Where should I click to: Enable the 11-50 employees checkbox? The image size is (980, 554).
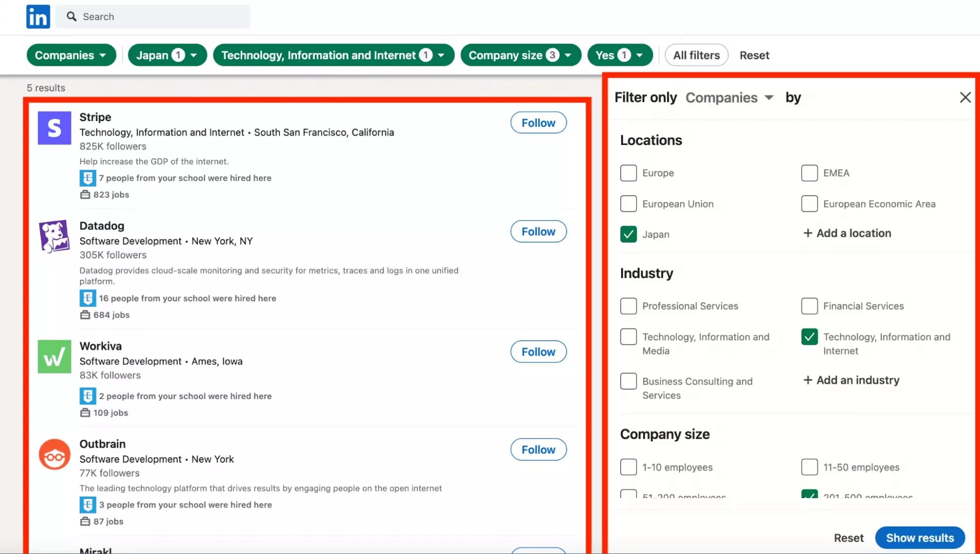[809, 467]
